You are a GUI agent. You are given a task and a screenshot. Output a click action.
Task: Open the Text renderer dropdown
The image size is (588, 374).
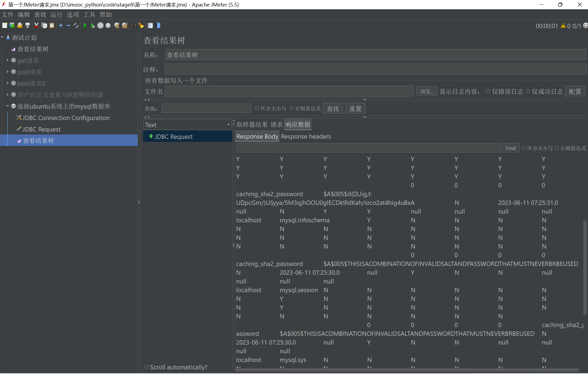[x=228, y=125]
